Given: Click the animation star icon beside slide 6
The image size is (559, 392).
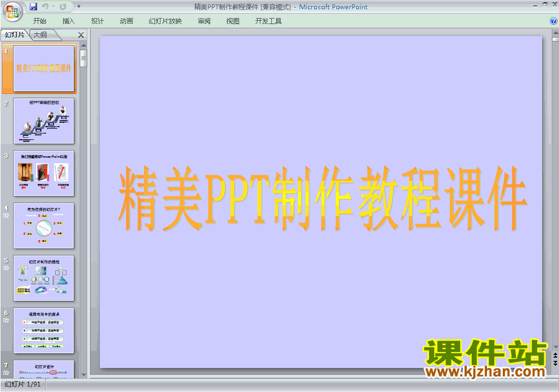Looking at the screenshot, I should click(x=6, y=320).
